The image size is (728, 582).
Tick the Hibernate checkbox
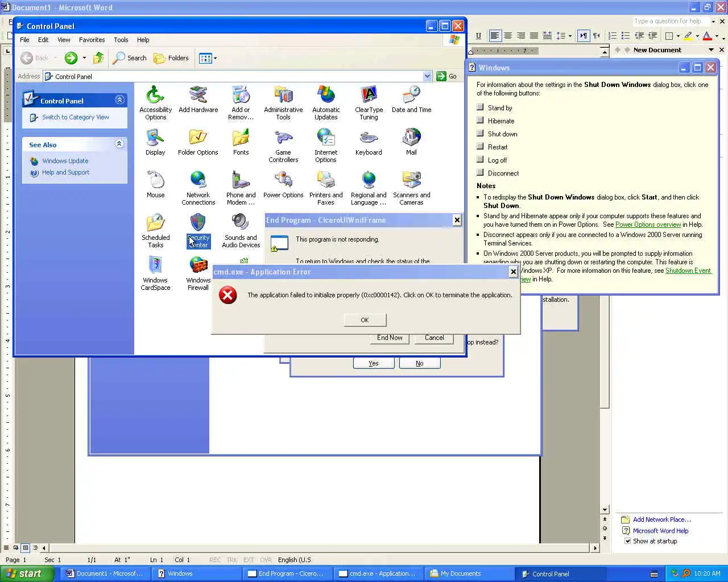(x=480, y=120)
